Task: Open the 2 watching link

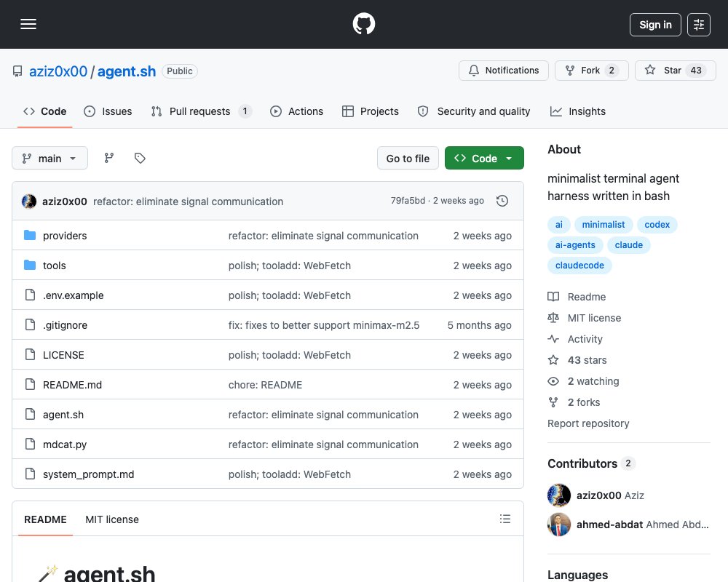Action: 584,381
